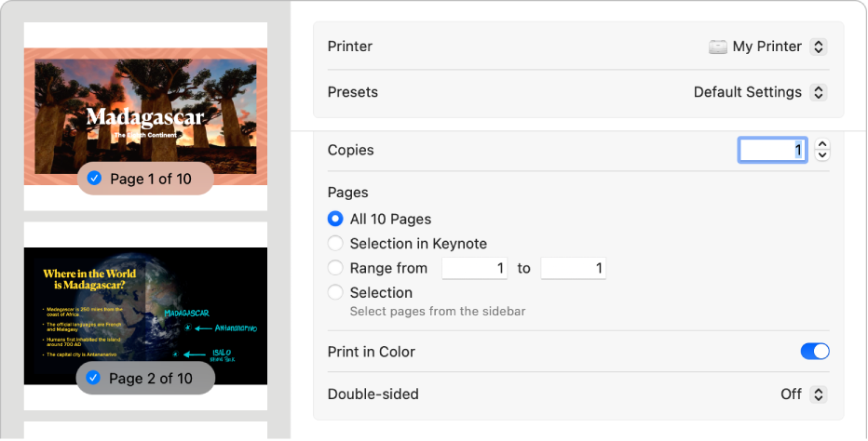
Task: Choose the Selection pages radio option
Action: coord(335,292)
